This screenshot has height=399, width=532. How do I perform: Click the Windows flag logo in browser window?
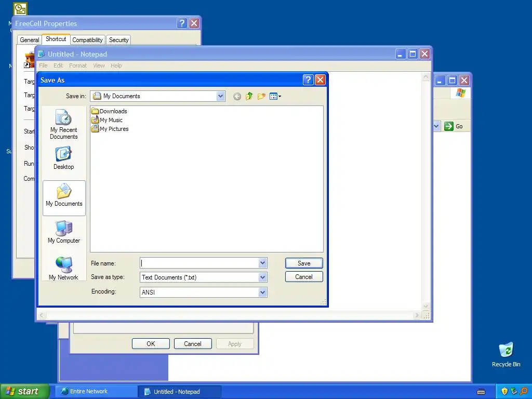(x=460, y=92)
